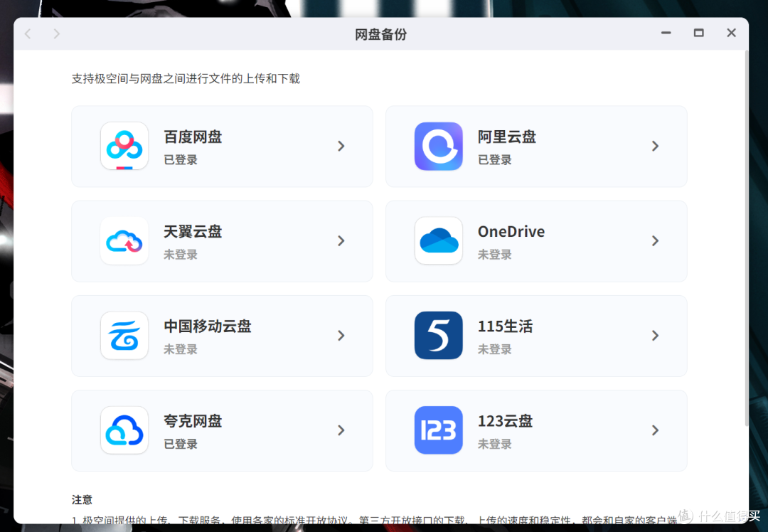Close the 网盘备份 window
This screenshot has width=768, height=532.
pyautogui.click(x=731, y=33)
